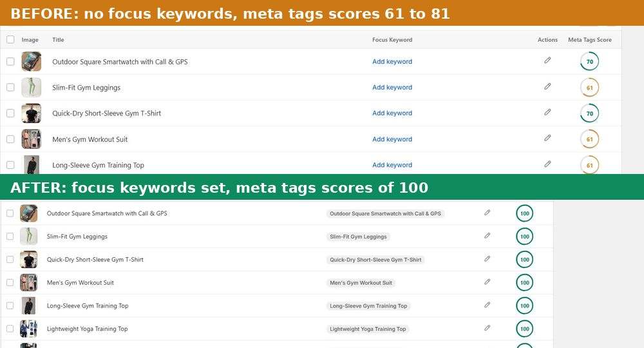Screen dimensions: 644x348
Task: Click Add keyword for Men's Gym Workout Suit
Action: pyautogui.click(x=392, y=139)
